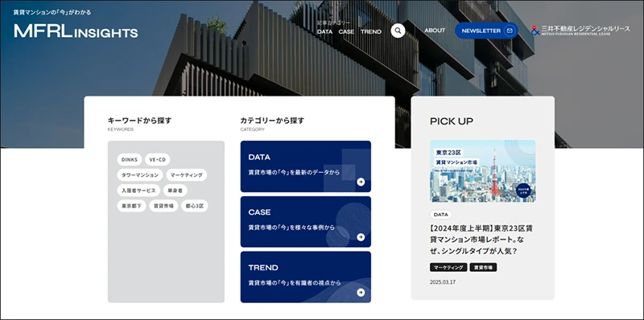Open the ABOUT page link
This screenshot has height=320, width=644.
(435, 31)
